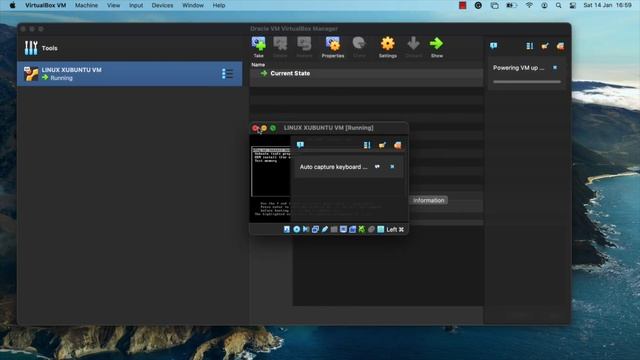Image resolution: width=640 pixels, height=360 pixels.
Task: Click the USB devices indicator in status bar
Action: (x=324, y=229)
